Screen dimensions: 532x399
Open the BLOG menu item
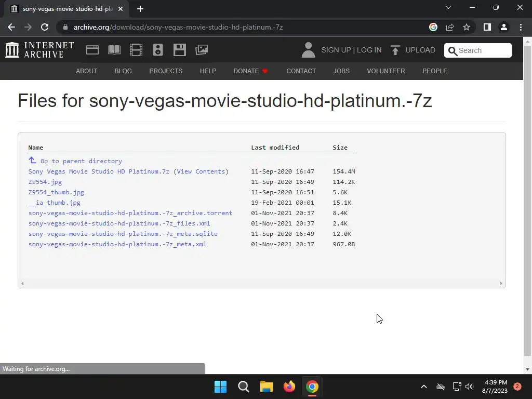coord(123,71)
